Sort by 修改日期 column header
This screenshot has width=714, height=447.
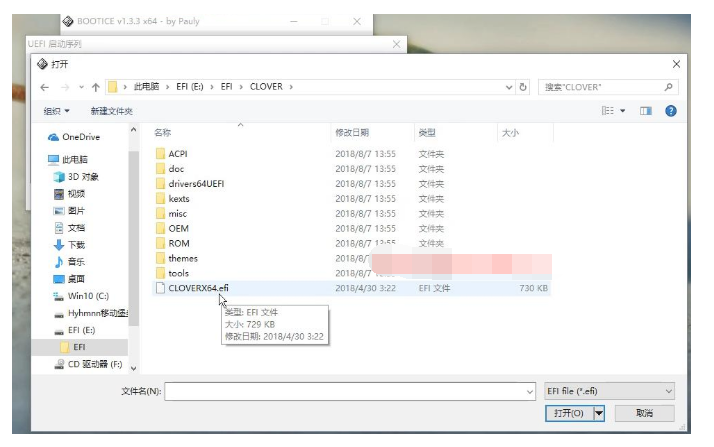tap(352, 132)
